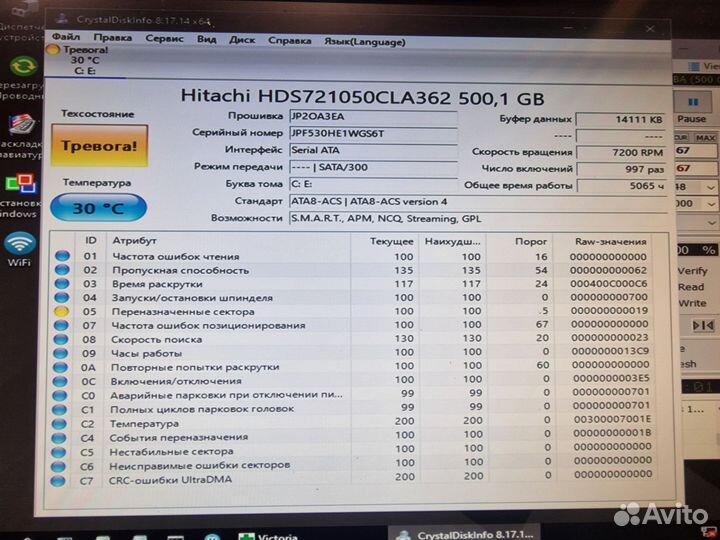Viewport: 720px width, 540px height.
Task: Select the Пропускная способность row
Action: (x=353, y=270)
